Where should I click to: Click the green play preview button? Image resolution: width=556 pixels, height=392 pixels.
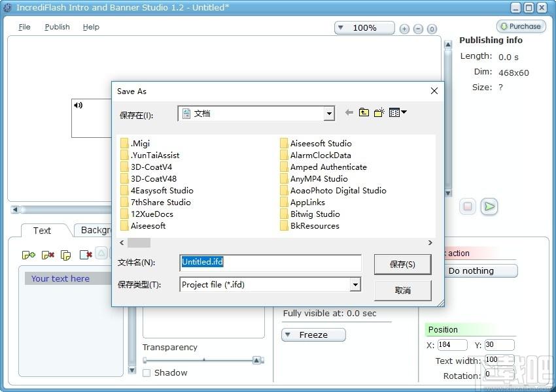pos(489,206)
